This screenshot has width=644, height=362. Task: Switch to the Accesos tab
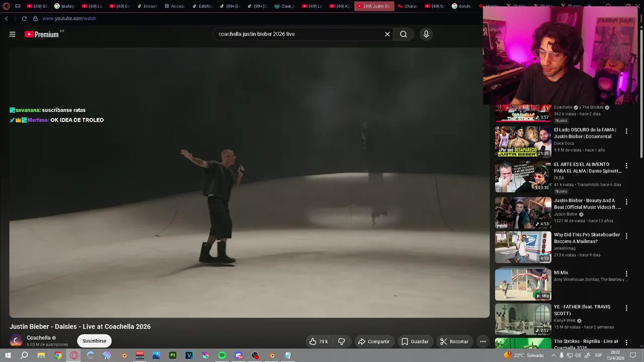pyautogui.click(x=175, y=6)
